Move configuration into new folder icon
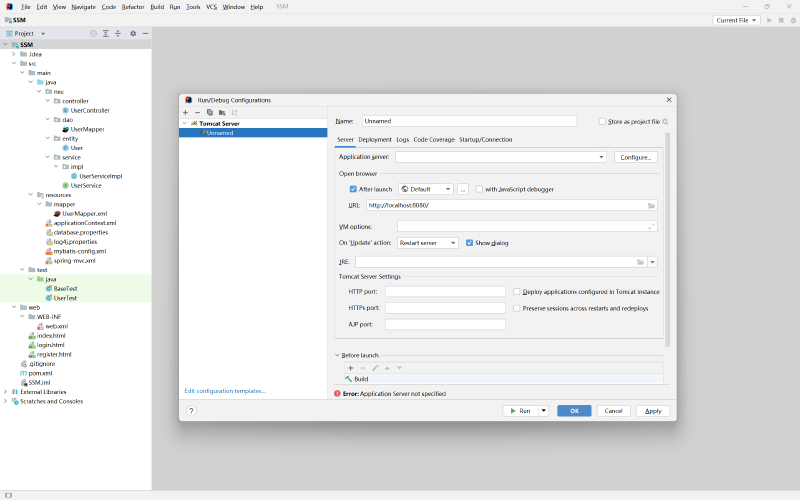The width and height of the screenshot is (800, 500). coord(222,112)
